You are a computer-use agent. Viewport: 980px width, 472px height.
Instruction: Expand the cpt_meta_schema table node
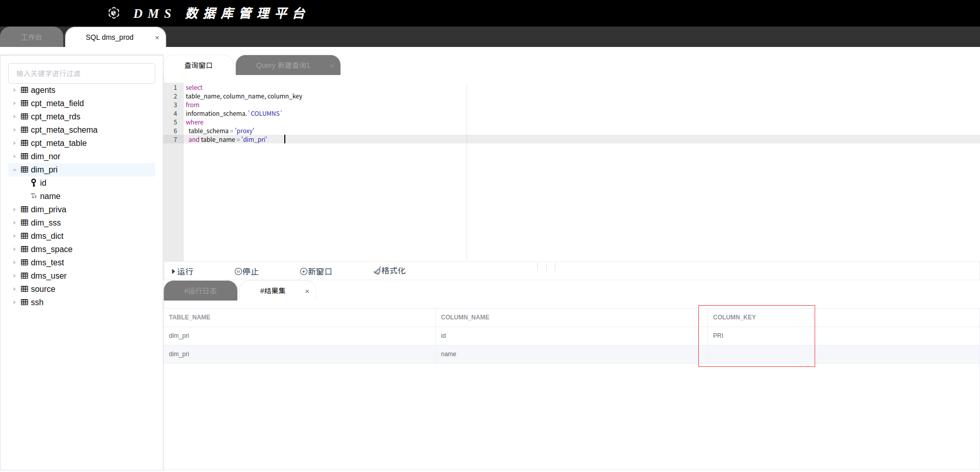14,130
